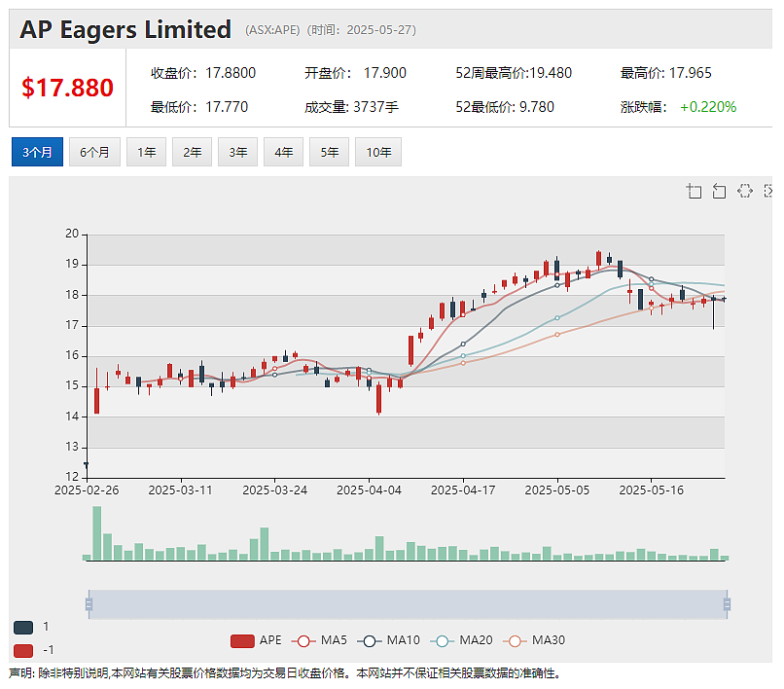Click the dark swatch labeled 1

(23, 628)
